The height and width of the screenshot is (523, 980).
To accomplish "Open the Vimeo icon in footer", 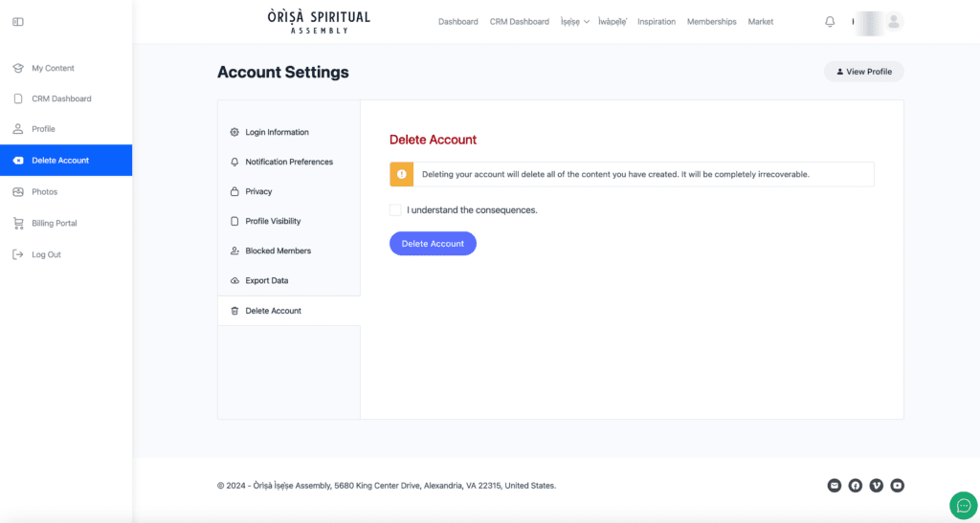I will (877, 486).
